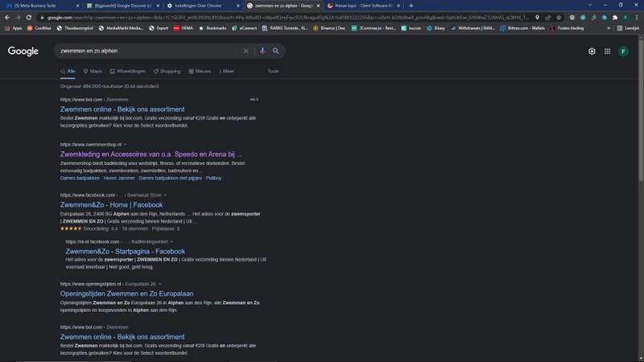Open the Binance | Dex bookmark

tap(329, 28)
